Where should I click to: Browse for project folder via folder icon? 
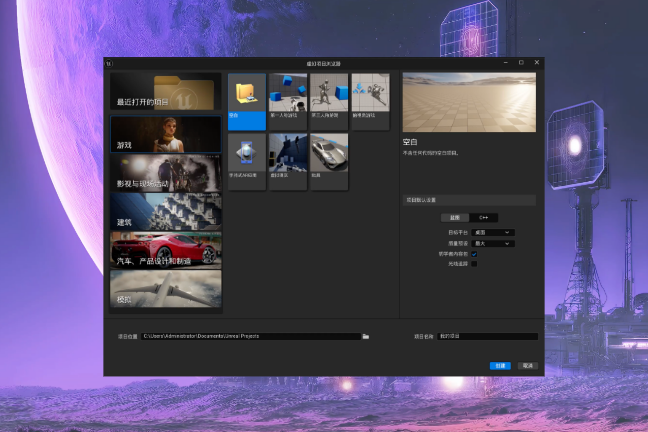coord(366,337)
